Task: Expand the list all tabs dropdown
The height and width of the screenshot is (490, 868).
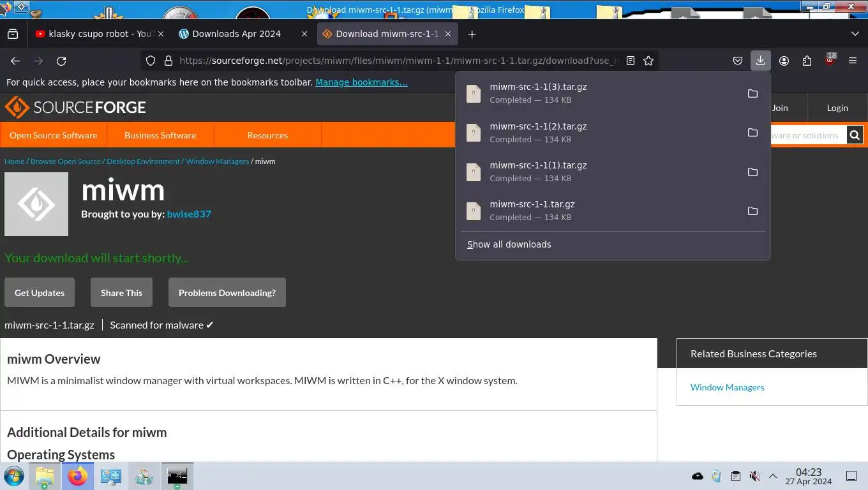Action: [855, 34]
